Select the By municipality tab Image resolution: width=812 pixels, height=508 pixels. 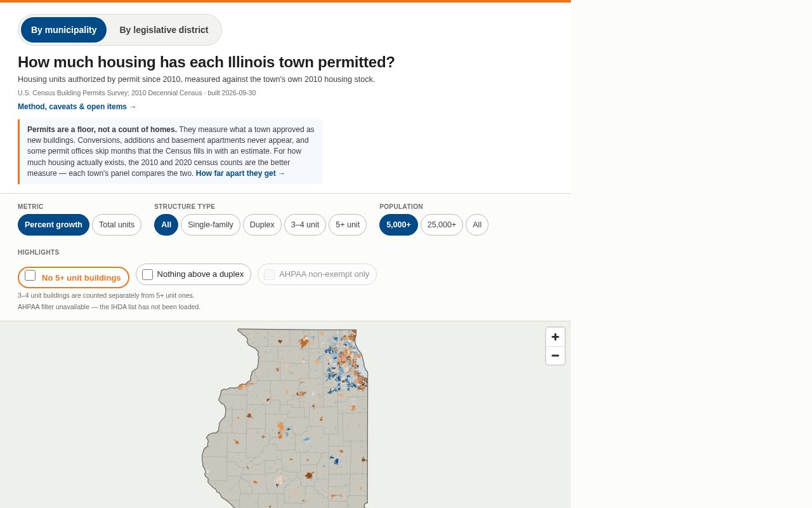[63, 30]
